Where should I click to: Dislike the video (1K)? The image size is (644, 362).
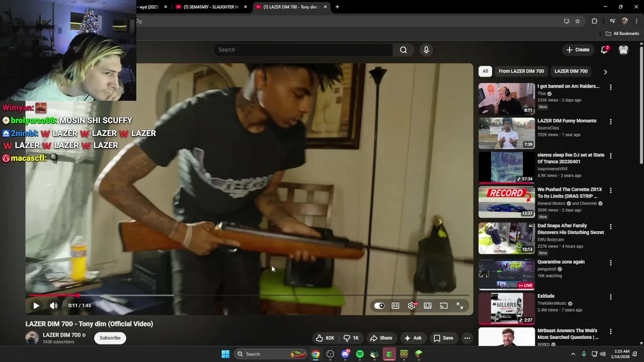pos(351,338)
